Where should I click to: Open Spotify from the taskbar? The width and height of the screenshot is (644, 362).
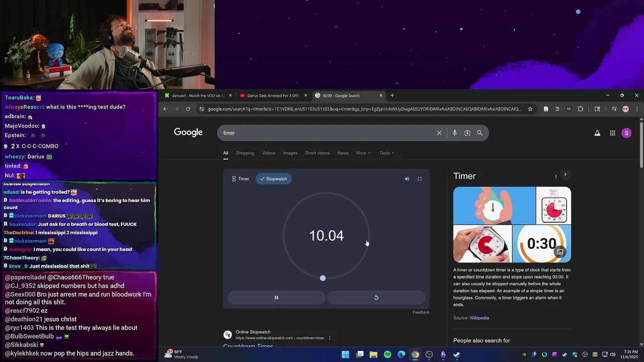click(387, 354)
